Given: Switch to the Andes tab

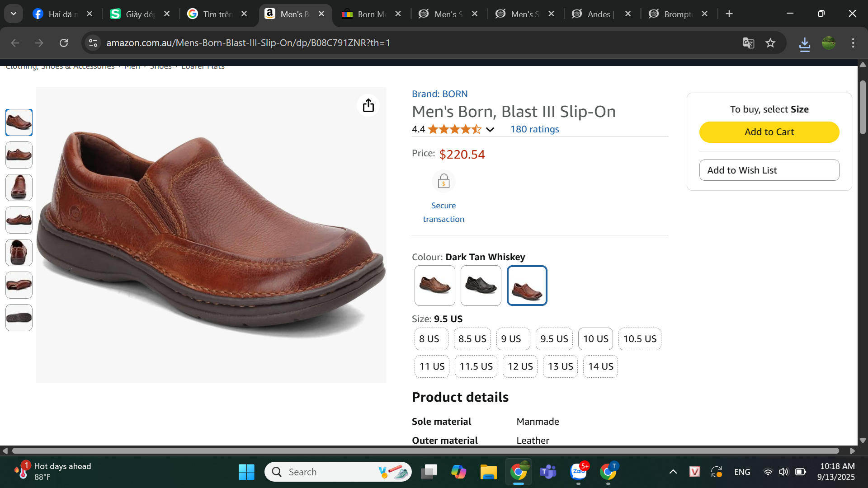Looking at the screenshot, I should pos(599,14).
